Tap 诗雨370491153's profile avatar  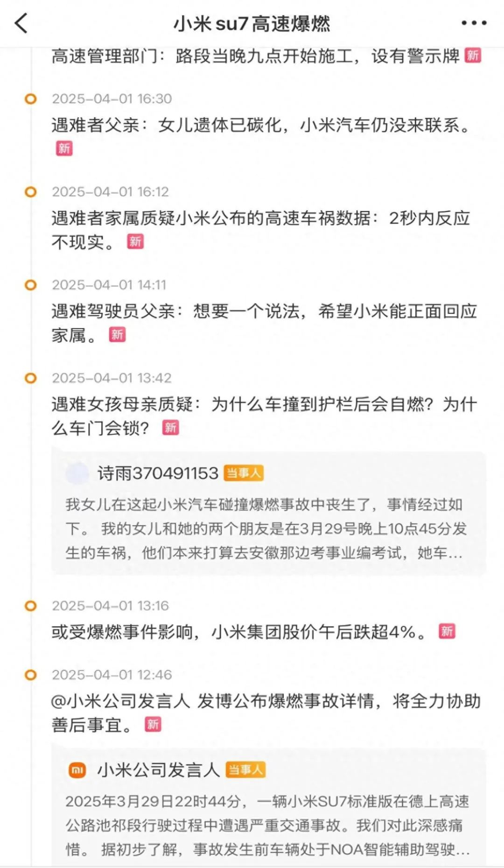click(x=77, y=473)
